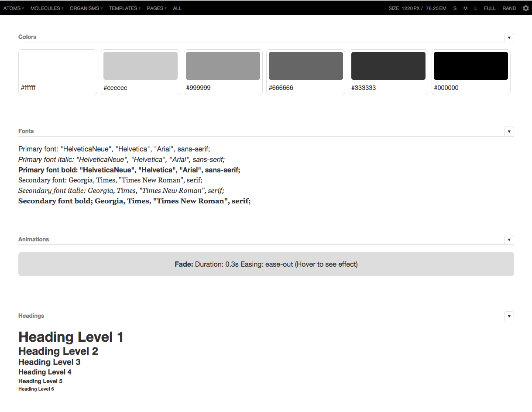Expand the Animations section arrow
The width and height of the screenshot is (532, 412).
tap(509, 240)
